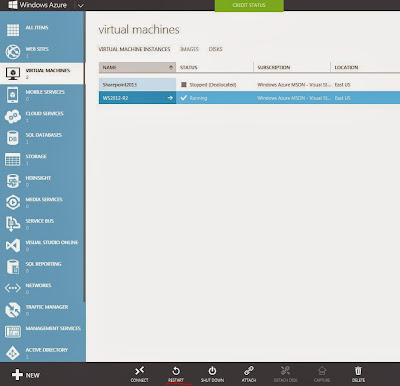Click subscription cell of WS2012-R2 row

pyautogui.click(x=294, y=98)
